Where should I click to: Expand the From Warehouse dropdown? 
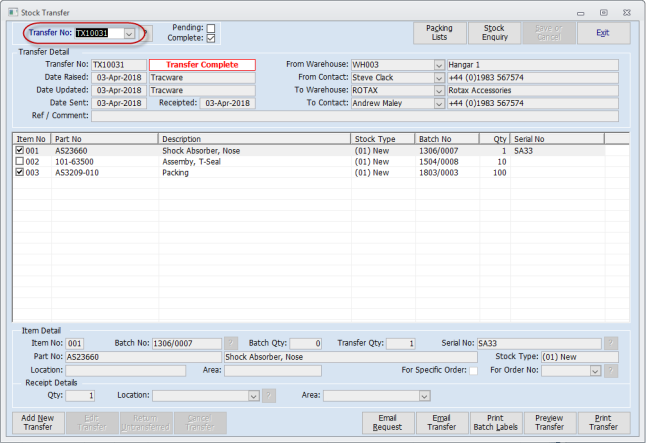tap(439, 65)
